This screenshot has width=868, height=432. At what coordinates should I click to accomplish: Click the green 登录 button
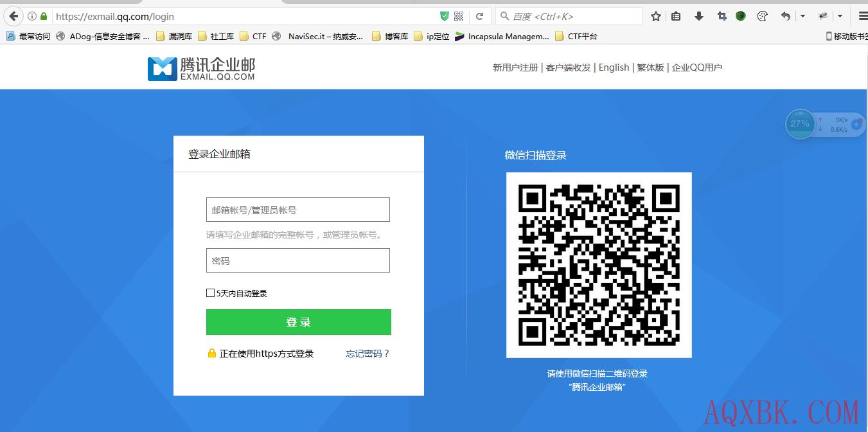coord(299,322)
